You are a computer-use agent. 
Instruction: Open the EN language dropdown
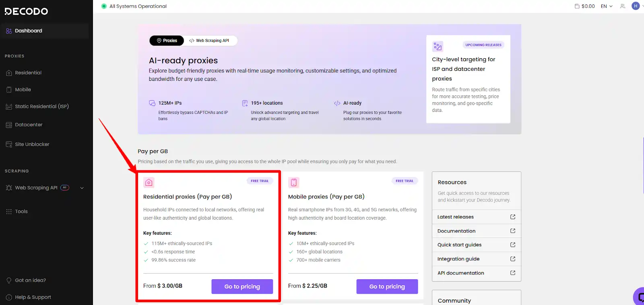tap(606, 6)
